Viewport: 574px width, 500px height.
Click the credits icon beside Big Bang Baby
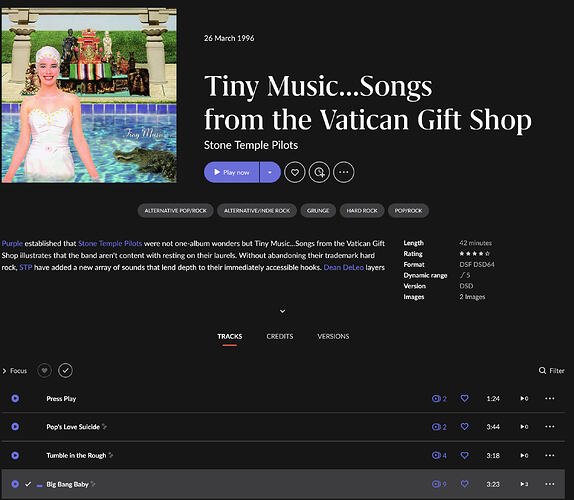[x=93, y=484]
